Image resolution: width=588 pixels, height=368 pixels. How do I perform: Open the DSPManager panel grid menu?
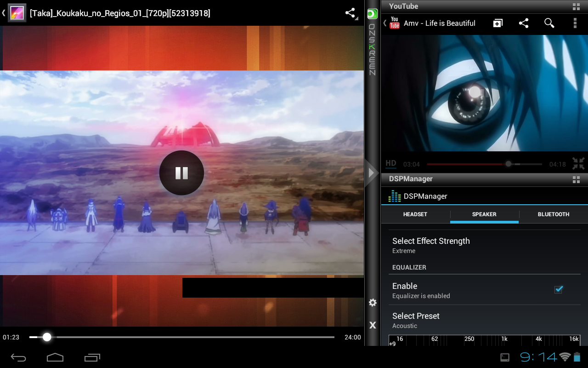pyautogui.click(x=576, y=179)
